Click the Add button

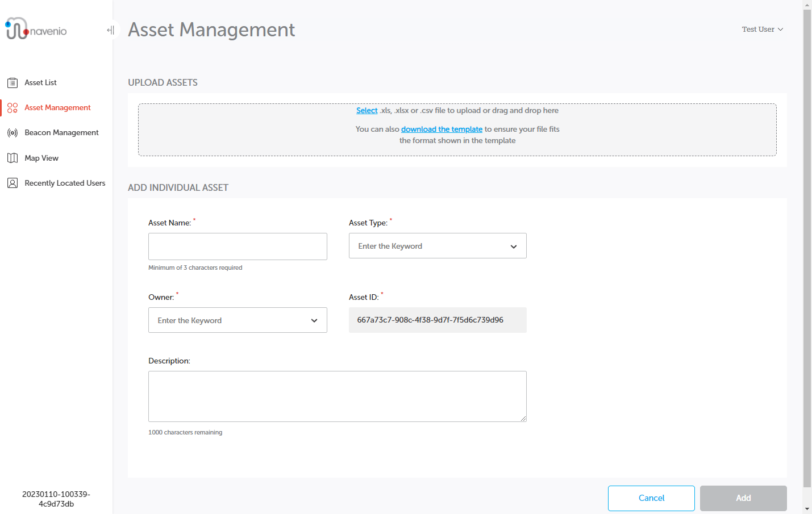[x=743, y=498]
